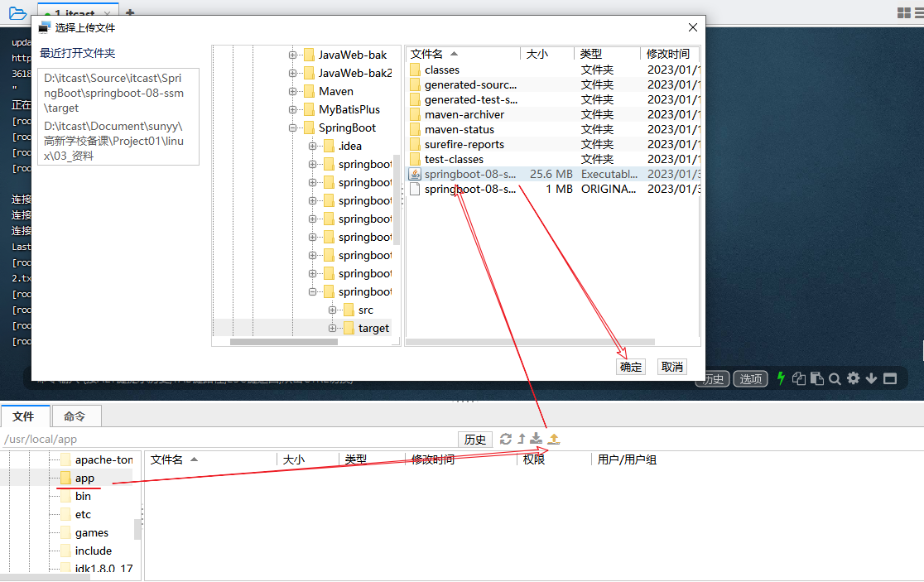Image resolution: width=924 pixels, height=582 pixels.
Task: Refresh the remote directory listing
Action: click(x=506, y=439)
